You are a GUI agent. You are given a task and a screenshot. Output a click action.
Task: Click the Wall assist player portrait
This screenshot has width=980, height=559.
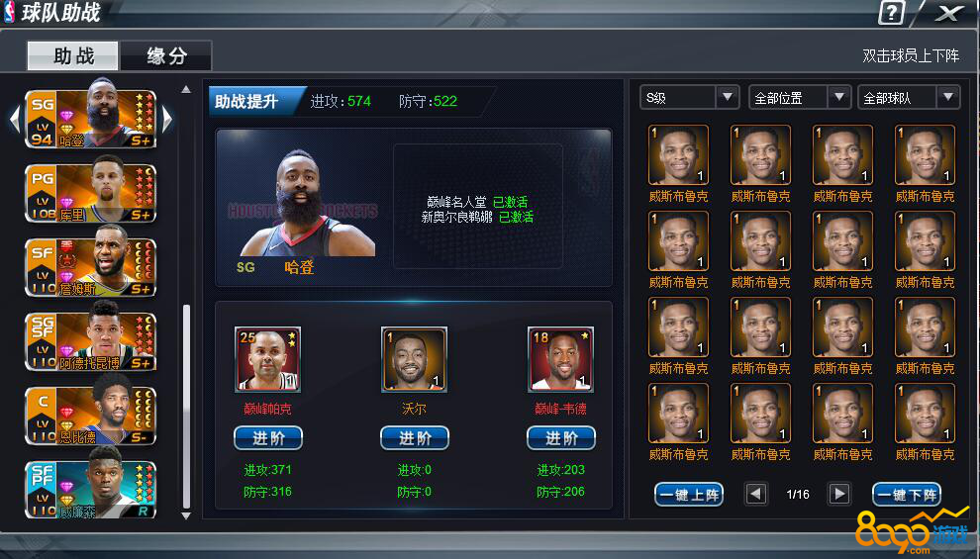tap(414, 359)
